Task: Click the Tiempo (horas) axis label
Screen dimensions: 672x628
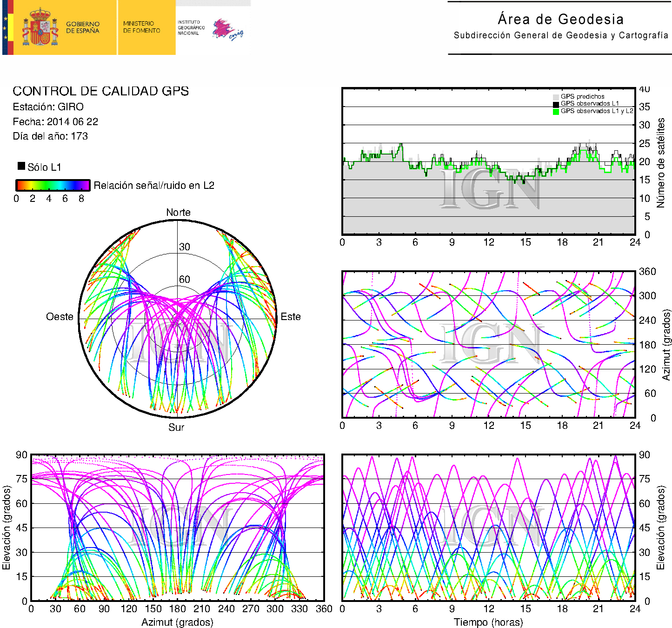Action: coord(488,622)
